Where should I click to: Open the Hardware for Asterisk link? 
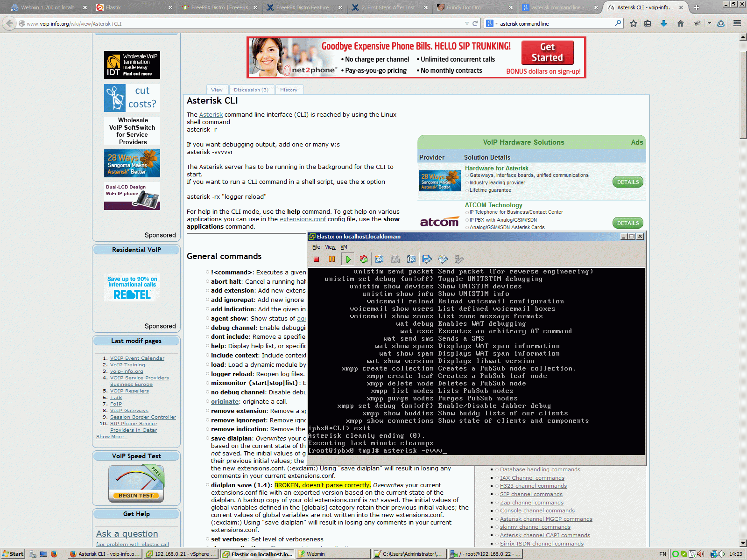(497, 168)
